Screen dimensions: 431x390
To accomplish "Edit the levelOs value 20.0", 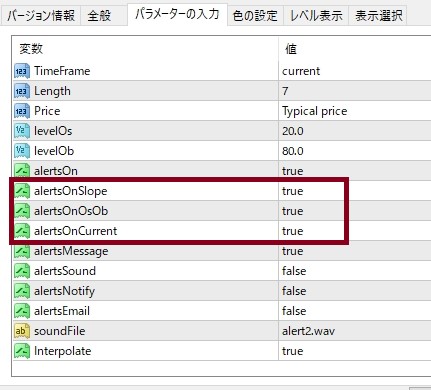I will (293, 131).
